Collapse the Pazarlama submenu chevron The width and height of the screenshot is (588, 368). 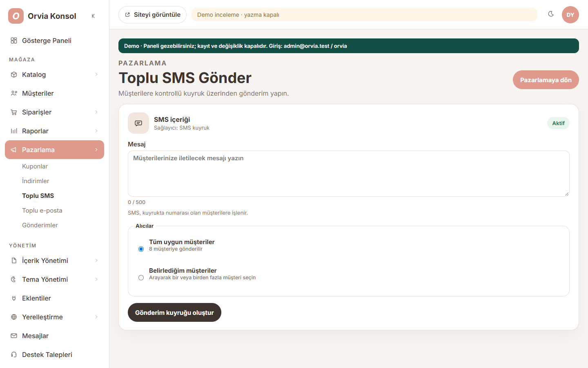[x=96, y=150]
